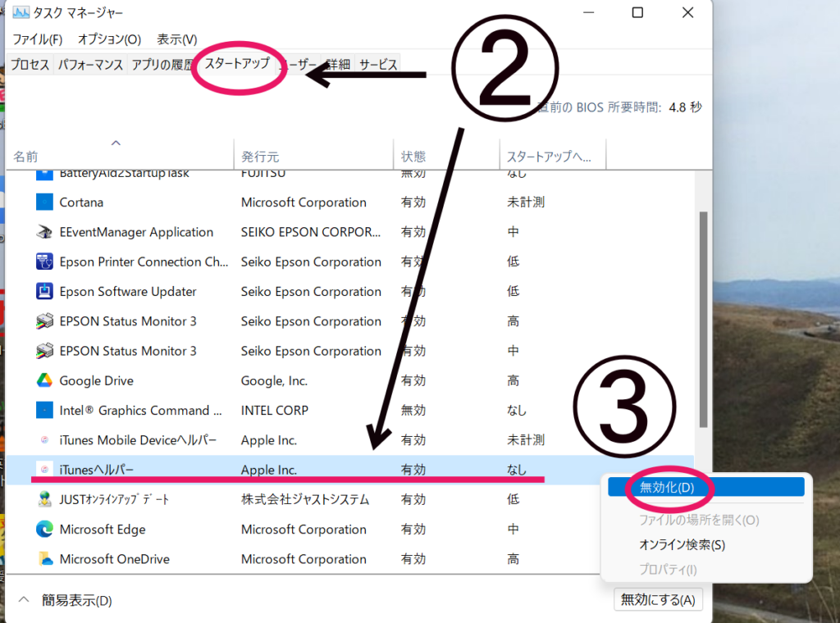Select the Cortana row name
The height and width of the screenshot is (623, 840).
tap(81, 202)
